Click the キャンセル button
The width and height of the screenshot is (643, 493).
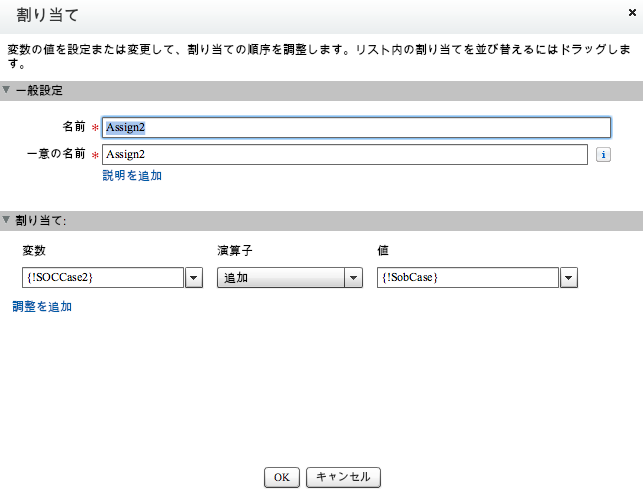343,477
